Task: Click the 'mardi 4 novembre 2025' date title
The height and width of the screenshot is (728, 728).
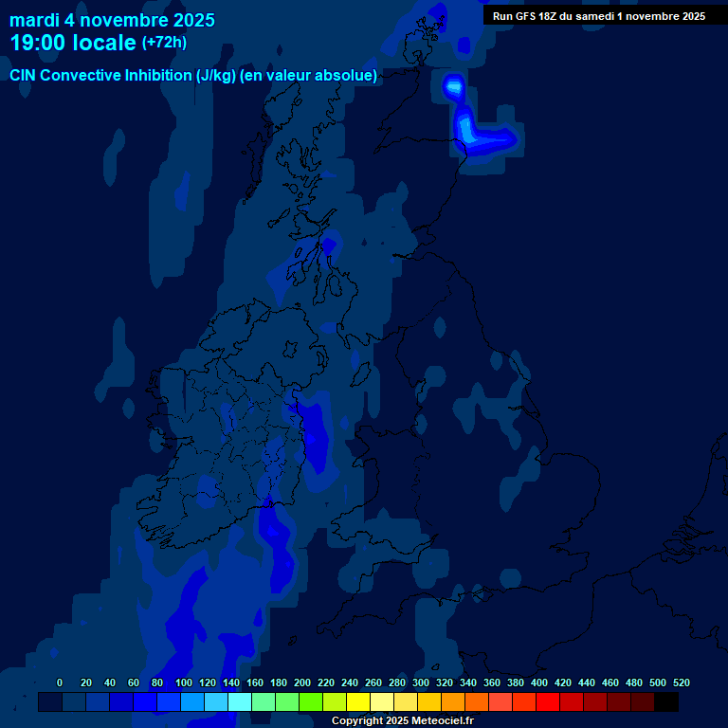Action: click(112, 20)
